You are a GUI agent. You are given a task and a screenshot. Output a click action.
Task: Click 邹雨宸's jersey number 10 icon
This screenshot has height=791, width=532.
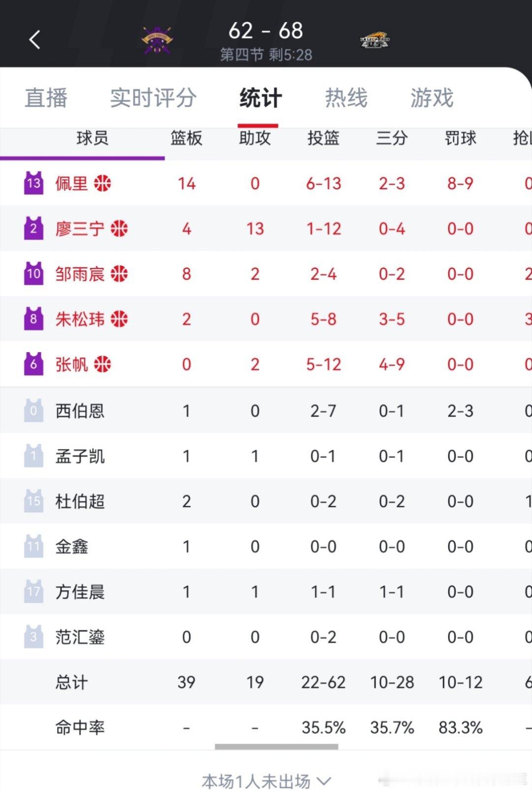click(33, 273)
